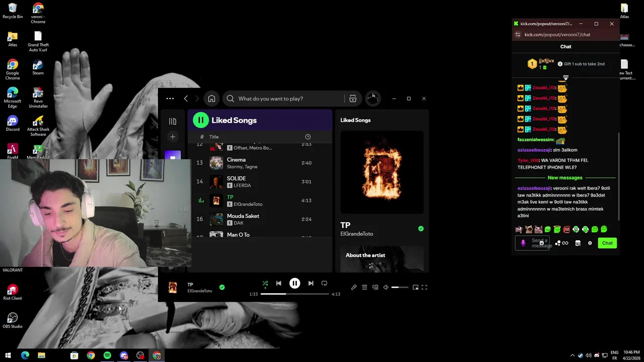Open the Kick shop storefront icon

coord(578,243)
